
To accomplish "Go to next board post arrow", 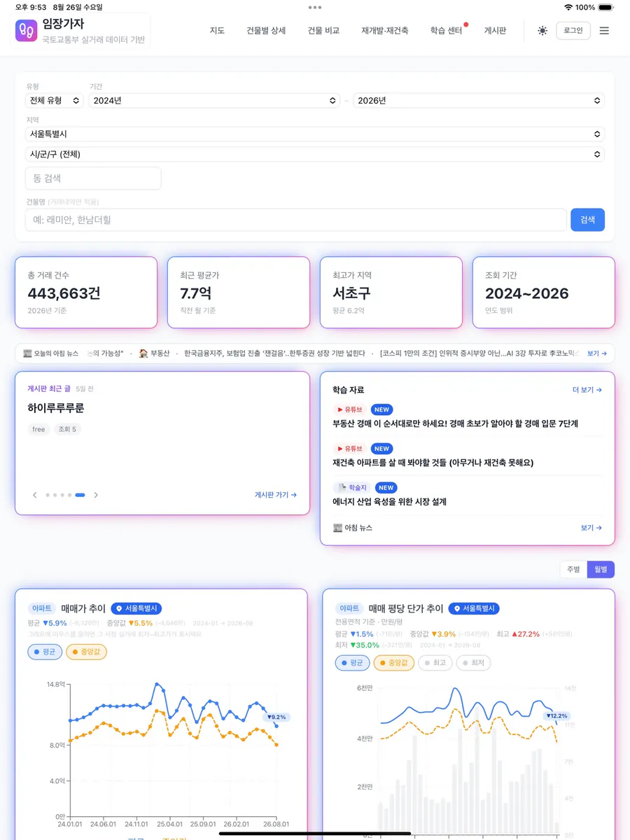I will coord(96,495).
